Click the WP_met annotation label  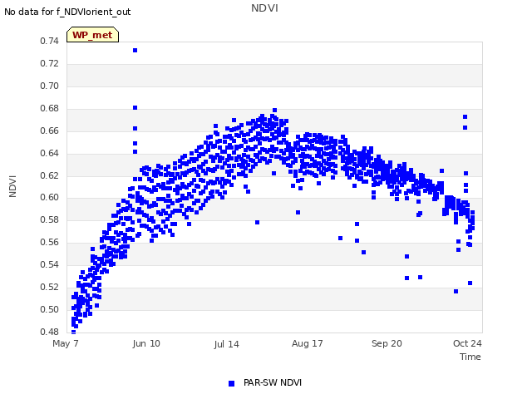[x=92, y=35]
